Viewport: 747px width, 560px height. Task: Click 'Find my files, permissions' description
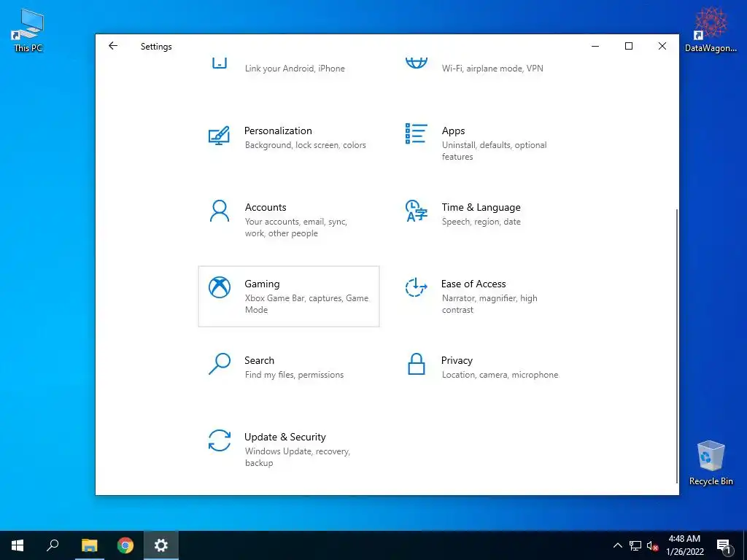tap(294, 375)
